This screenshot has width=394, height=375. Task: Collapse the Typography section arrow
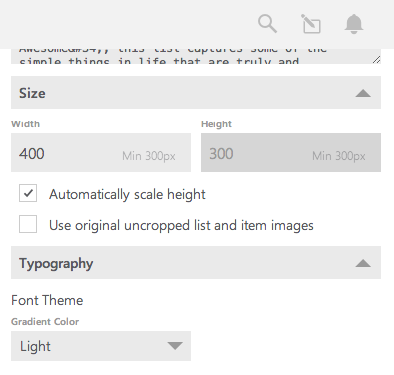point(363,263)
